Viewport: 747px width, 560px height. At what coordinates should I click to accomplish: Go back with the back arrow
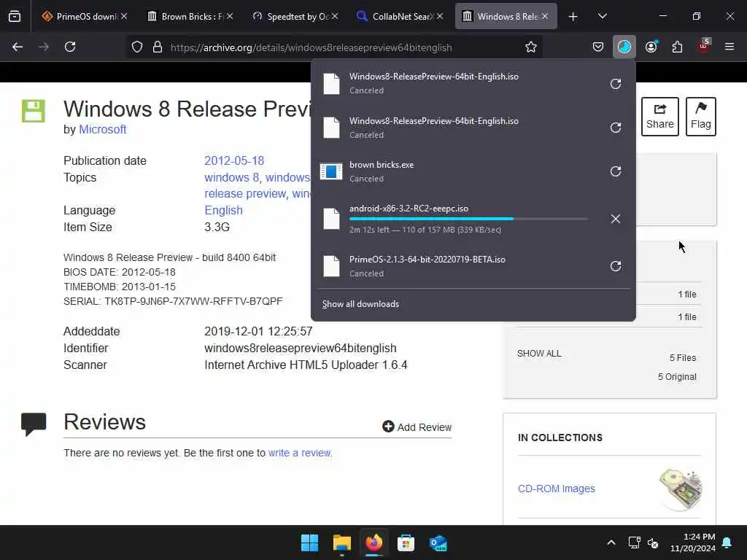coord(18,47)
